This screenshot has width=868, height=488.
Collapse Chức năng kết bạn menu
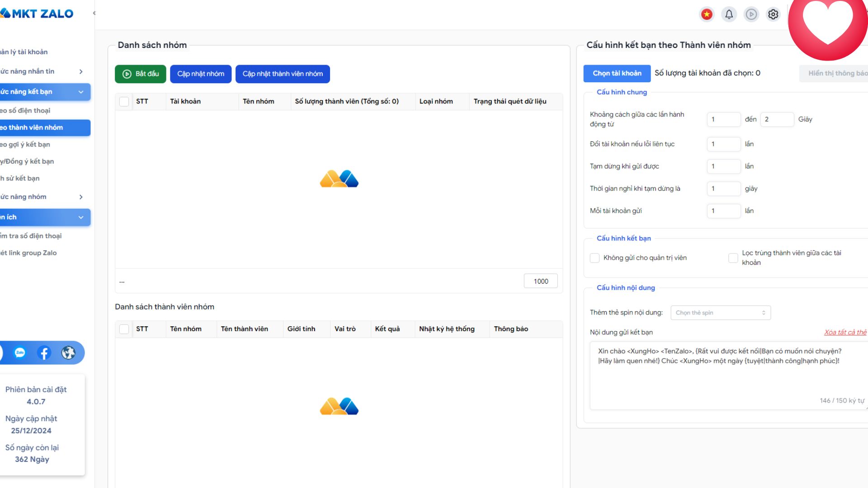pos(44,92)
